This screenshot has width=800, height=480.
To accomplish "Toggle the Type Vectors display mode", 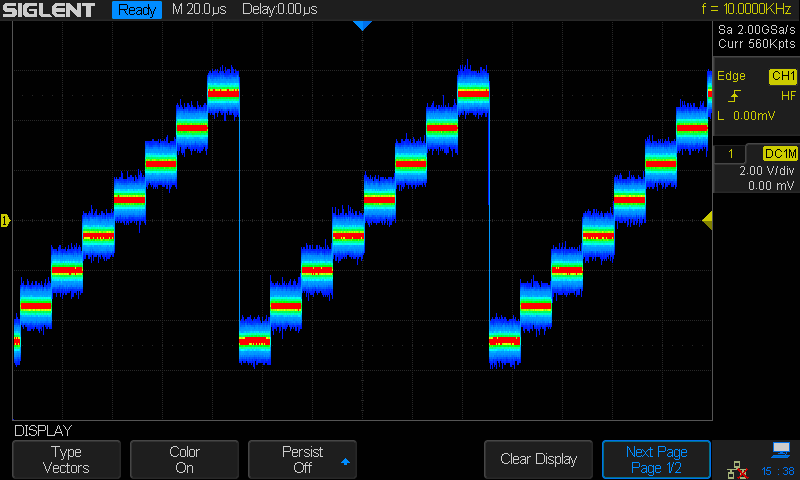I will point(66,460).
